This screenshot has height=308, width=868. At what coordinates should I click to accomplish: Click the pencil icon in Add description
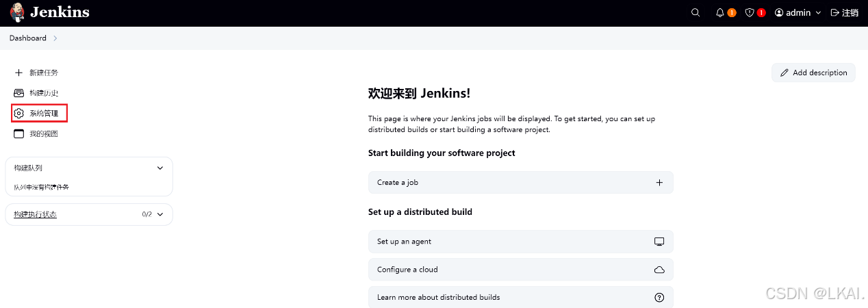(784, 73)
